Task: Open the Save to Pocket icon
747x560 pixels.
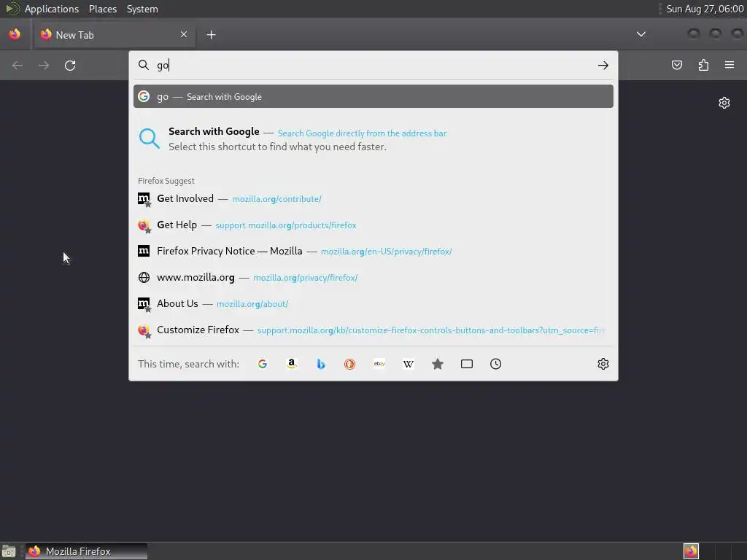Action: (677, 65)
